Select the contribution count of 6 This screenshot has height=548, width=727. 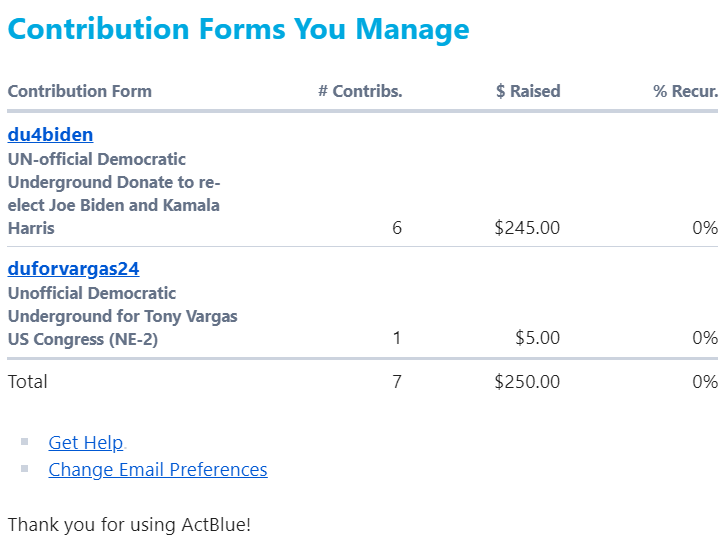[397, 228]
